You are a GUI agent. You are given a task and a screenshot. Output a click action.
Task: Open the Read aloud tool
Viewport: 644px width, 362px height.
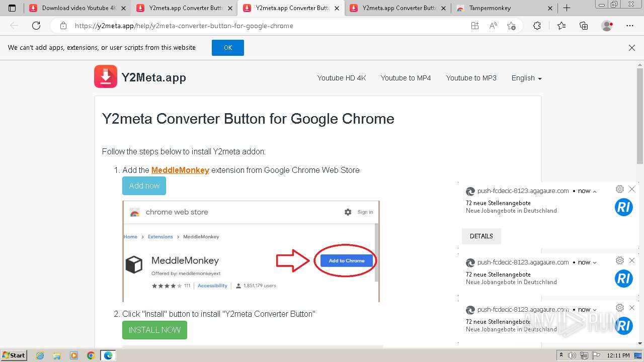493,26
